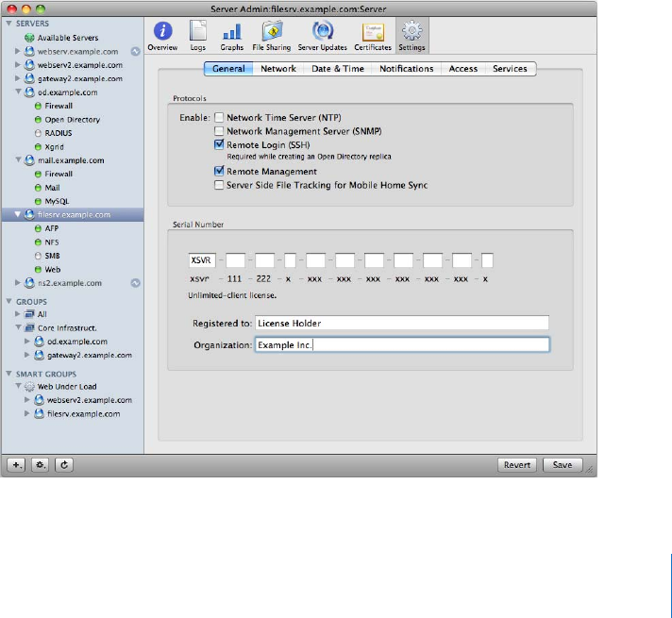Click the Core Infrastruct. group icon
Viewport: 672px width, 618px height.
[29, 327]
